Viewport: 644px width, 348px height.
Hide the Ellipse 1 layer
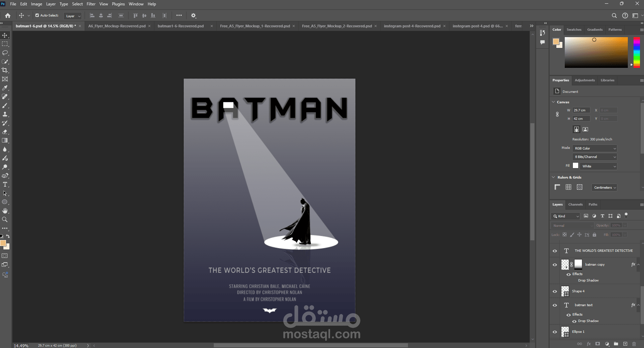click(x=555, y=332)
